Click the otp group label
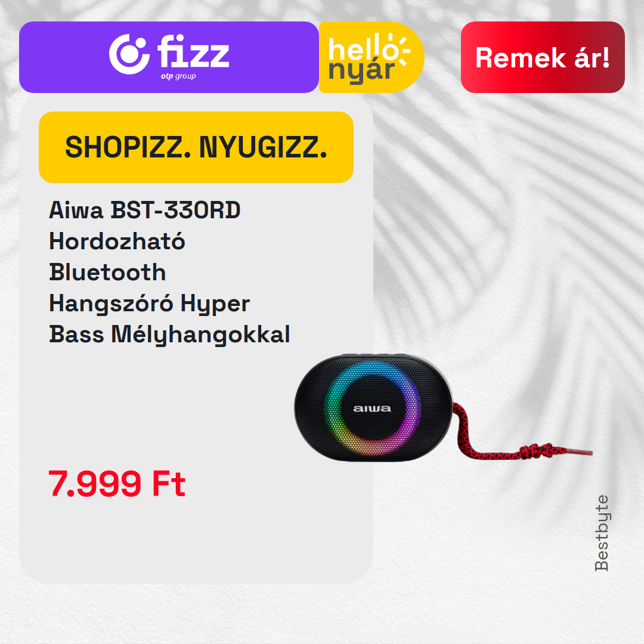The image size is (644, 644). (x=178, y=76)
